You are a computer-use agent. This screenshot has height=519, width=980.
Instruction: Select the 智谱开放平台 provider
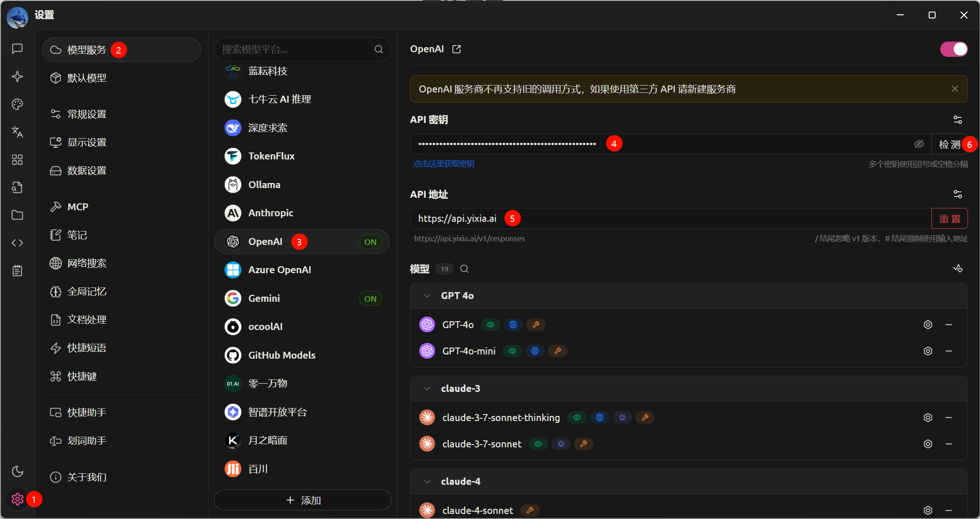[x=302, y=412]
